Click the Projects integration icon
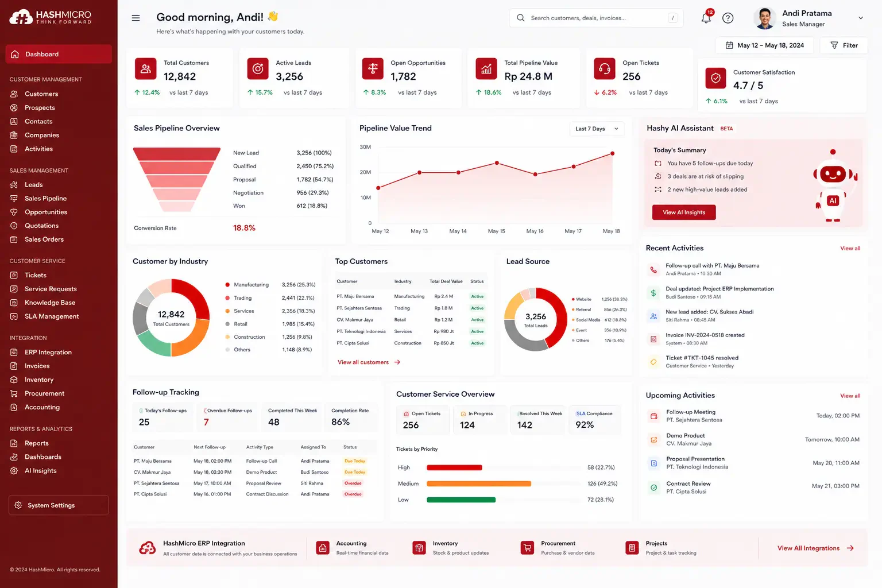Viewport: 882px width, 588px height. click(x=632, y=548)
